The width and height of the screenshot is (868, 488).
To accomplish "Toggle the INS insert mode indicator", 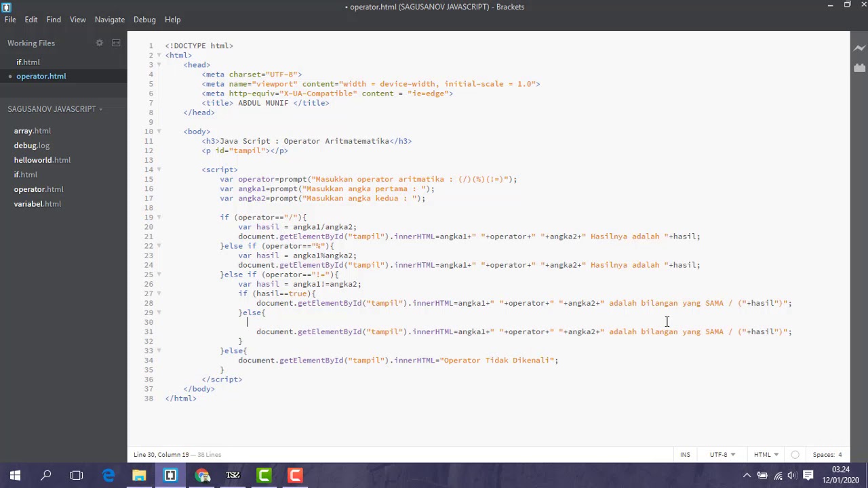I will pos(685,455).
